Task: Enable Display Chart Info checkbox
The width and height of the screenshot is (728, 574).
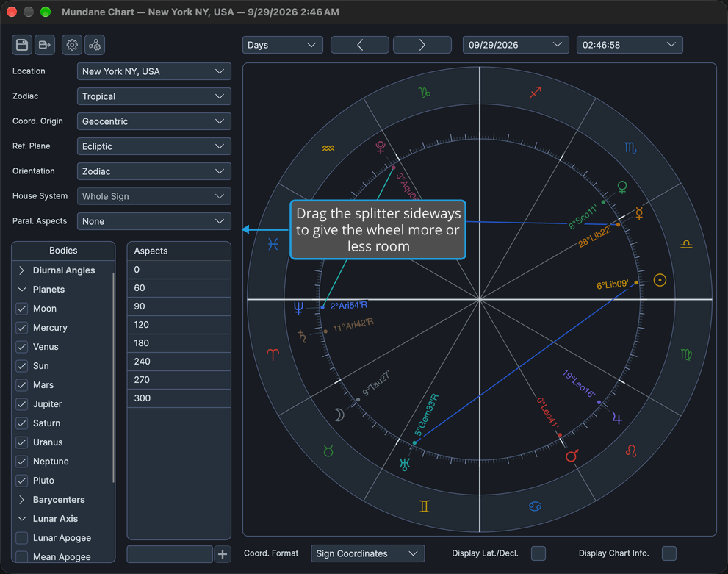Action: pyautogui.click(x=669, y=553)
